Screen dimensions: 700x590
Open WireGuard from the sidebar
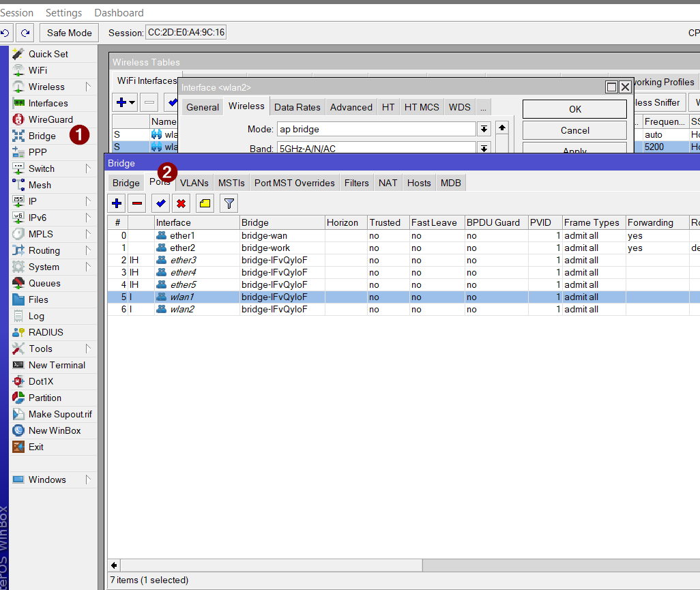point(50,119)
